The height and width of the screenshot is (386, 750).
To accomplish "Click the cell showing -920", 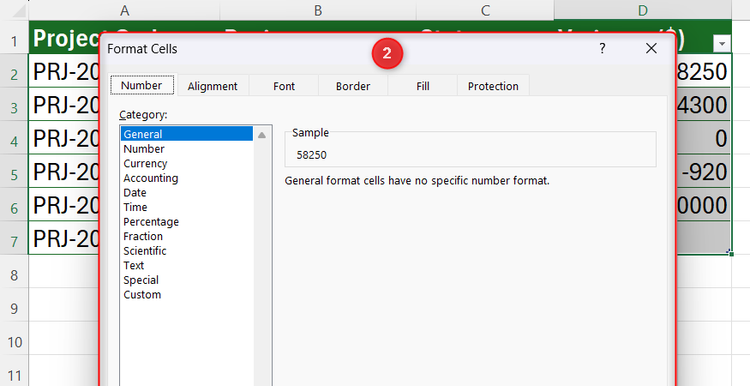I will [704, 171].
